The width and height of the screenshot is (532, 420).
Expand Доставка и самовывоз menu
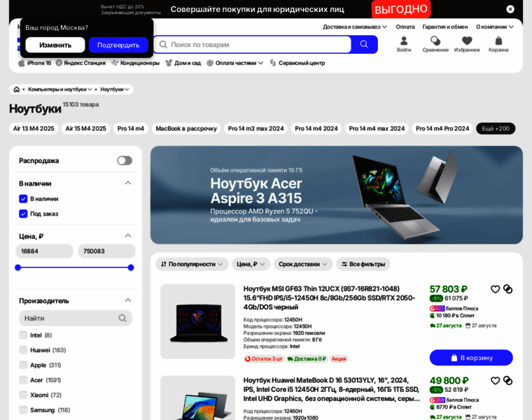coord(355,27)
